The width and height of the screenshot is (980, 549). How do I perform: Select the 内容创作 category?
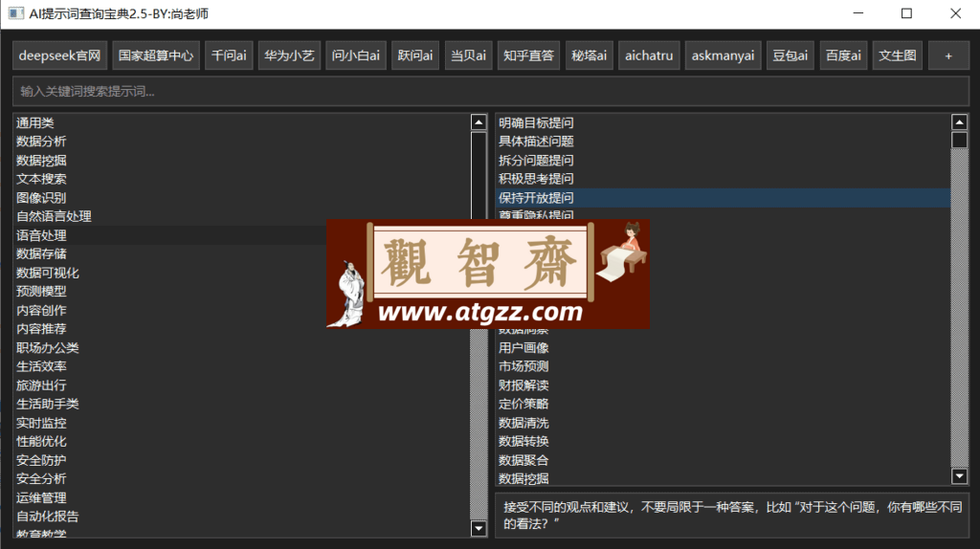pos(241,311)
